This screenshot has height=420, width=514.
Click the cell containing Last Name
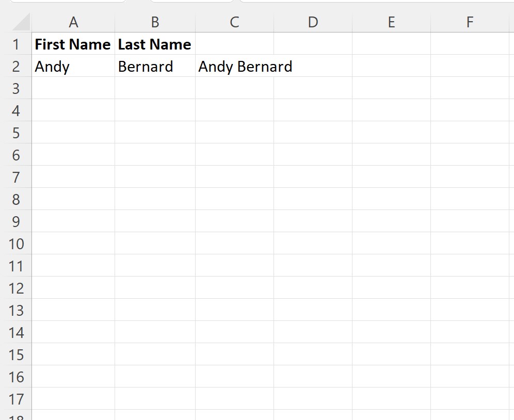click(x=154, y=44)
